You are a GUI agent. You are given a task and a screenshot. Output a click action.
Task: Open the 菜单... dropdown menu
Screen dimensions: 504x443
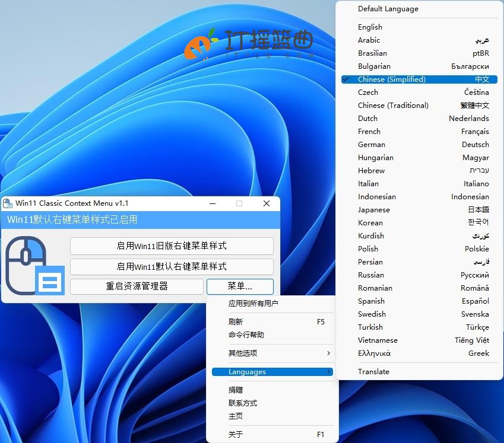point(240,286)
